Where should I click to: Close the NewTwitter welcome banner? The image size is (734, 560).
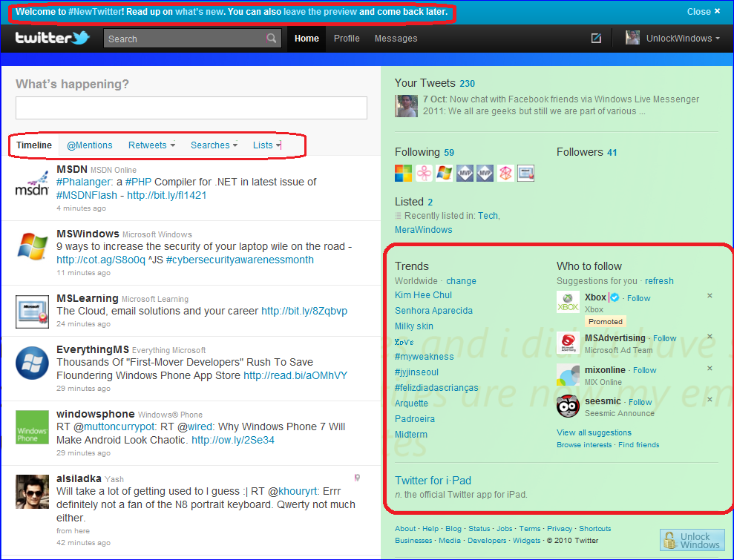coord(703,11)
